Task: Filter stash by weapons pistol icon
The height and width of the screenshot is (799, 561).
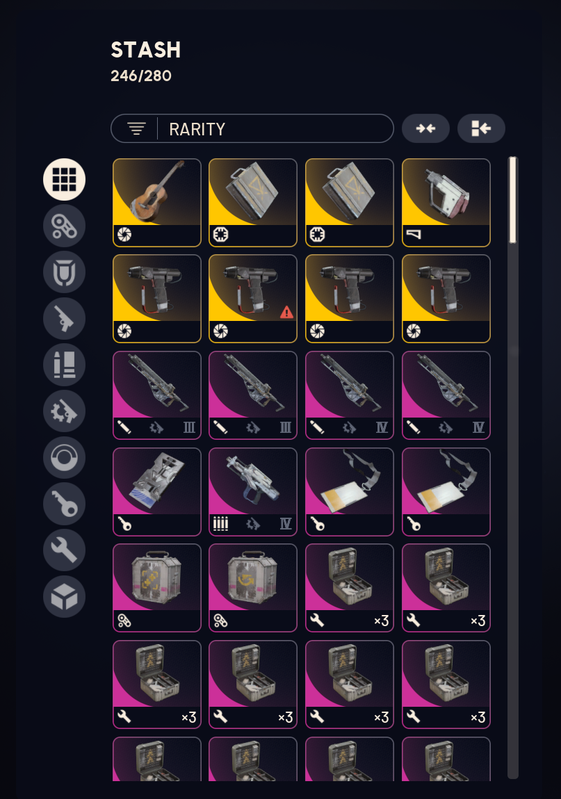Action: tap(64, 318)
